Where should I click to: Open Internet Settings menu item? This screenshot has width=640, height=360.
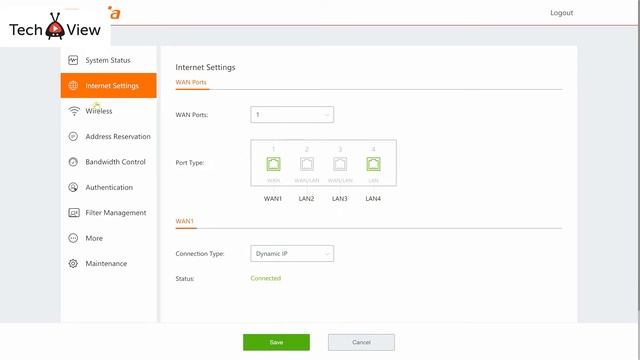click(x=109, y=85)
